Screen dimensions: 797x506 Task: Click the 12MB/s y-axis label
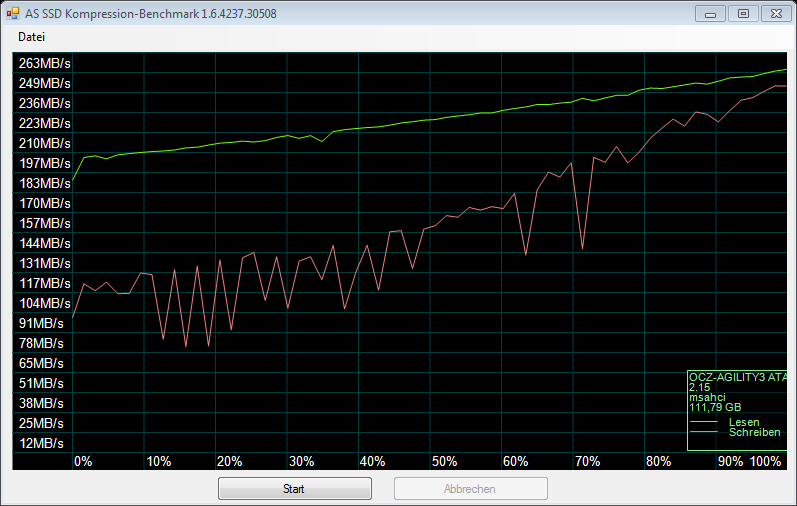tap(42, 443)
